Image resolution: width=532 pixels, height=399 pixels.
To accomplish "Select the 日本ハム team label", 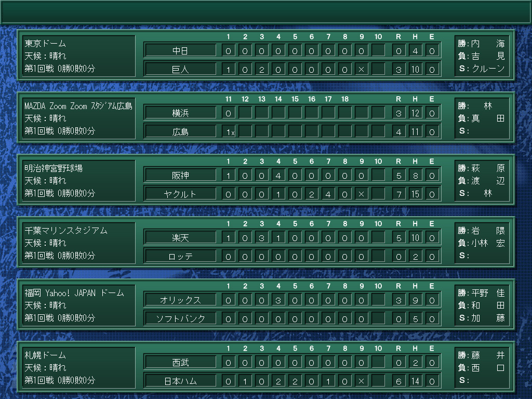I will click(x=180, y=381).
